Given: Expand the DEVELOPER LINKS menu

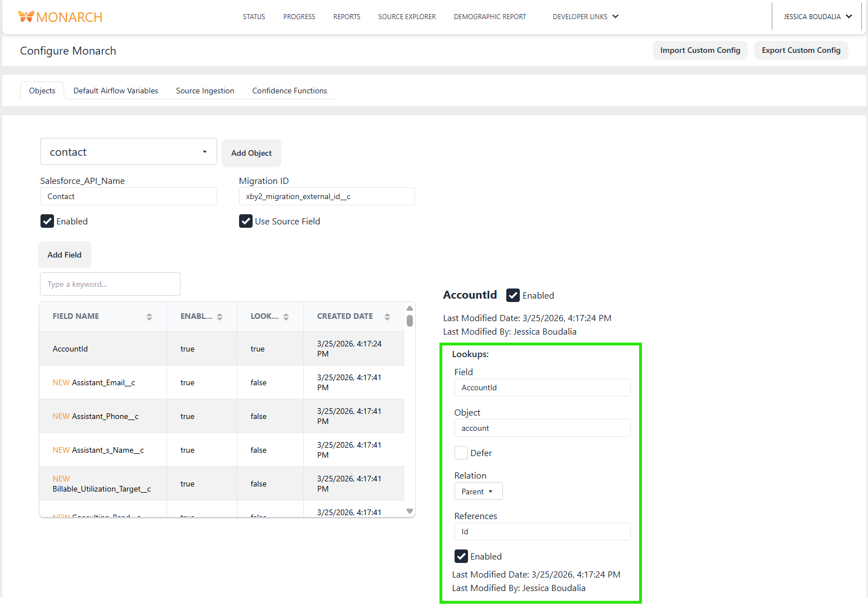Looking at the screenshot, I should tap(586, 16).
